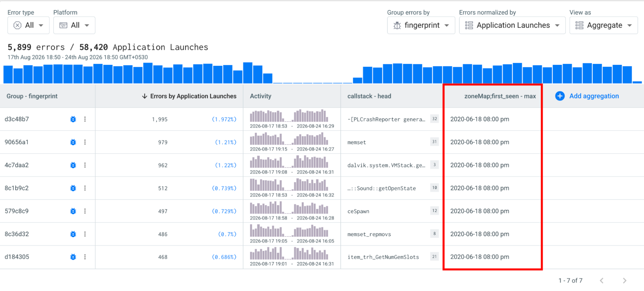This screenshot has width=644, height=291.
Task: Click the bug icon for d3c48b7
Action: pos(73,119)
